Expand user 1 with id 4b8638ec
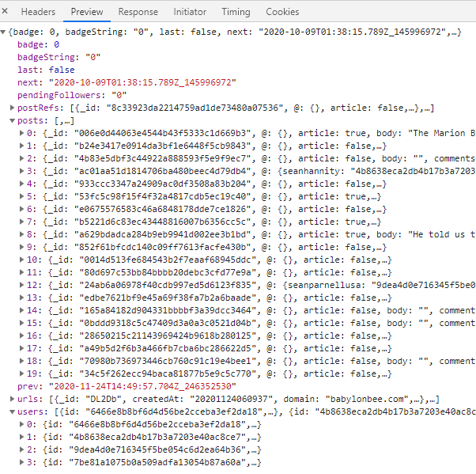 22,437
